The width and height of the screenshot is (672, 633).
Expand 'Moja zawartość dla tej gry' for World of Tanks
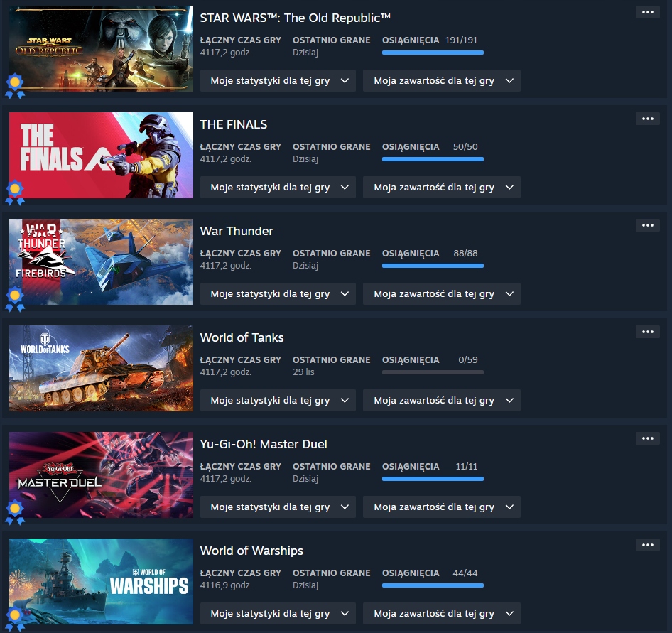tap(441, 400)
